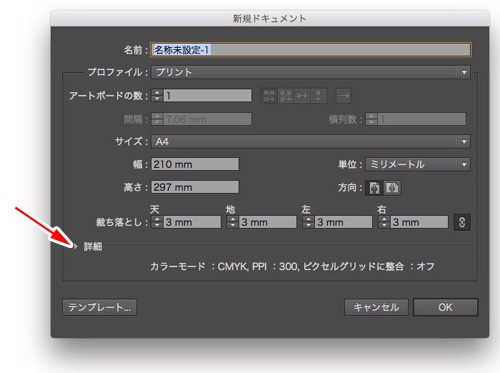Image resolution: width=500 pixels, height=373 pixels.
Task: Choose portrait orientation icon
Action: point(374,188)
